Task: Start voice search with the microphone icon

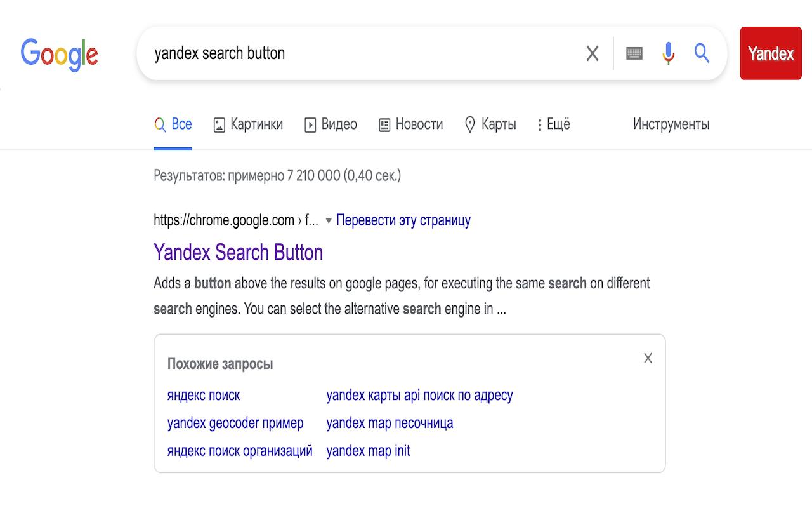Action: point(668,53)
